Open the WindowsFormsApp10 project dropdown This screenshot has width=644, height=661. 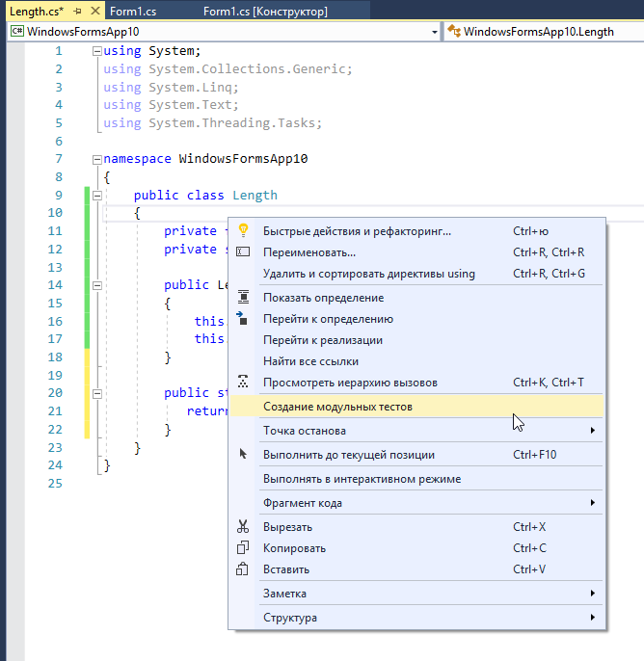435,32
